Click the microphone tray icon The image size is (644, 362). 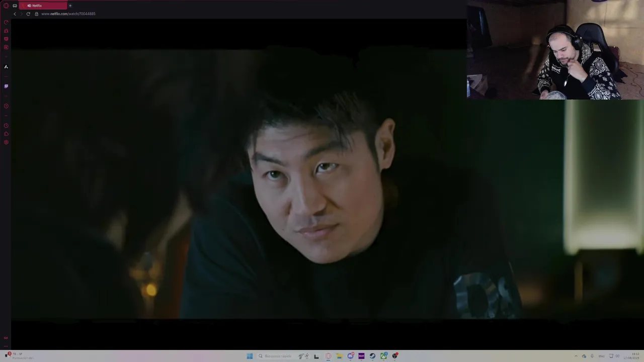pyautogui.click(x=592, y=356)
